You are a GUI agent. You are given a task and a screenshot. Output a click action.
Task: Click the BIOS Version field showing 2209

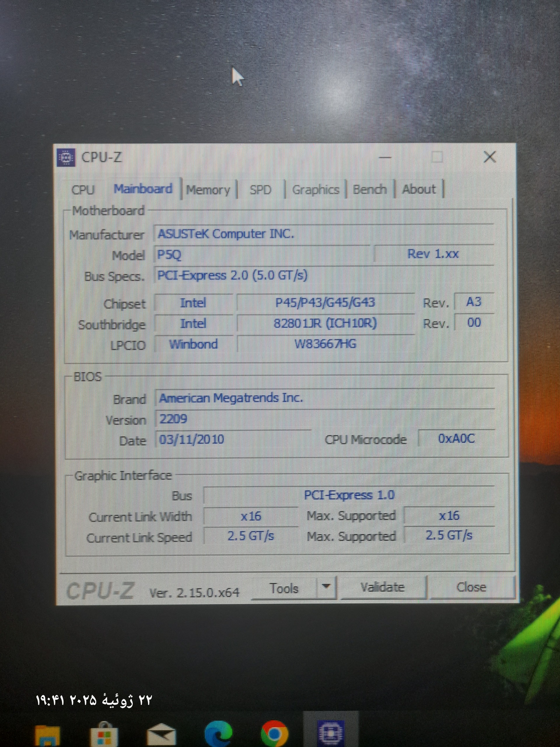tap(233, 419)
